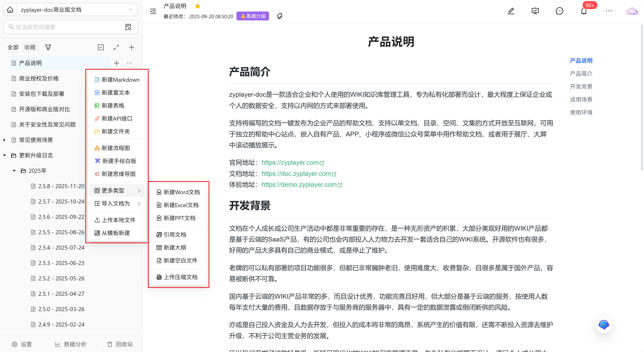Click the AI assistant robot floating icon
The width and height of the screenshot is (644, 352).
[603, 325]
